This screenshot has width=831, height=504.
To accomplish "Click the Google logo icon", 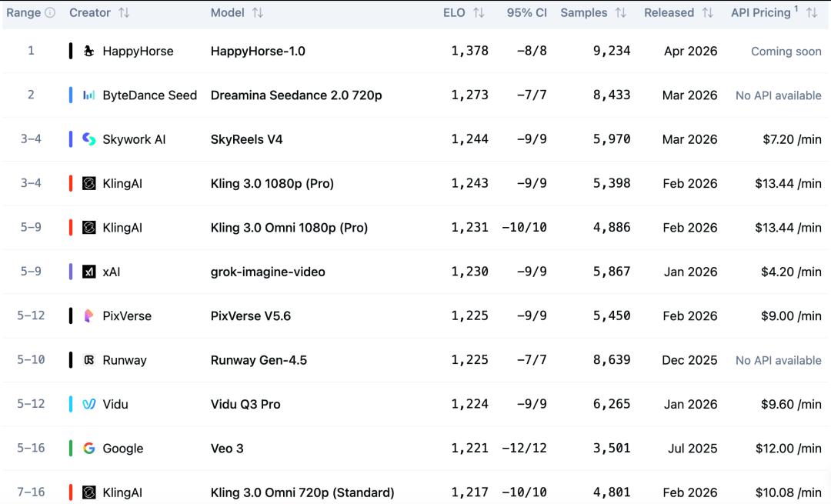I will point(89,449).
